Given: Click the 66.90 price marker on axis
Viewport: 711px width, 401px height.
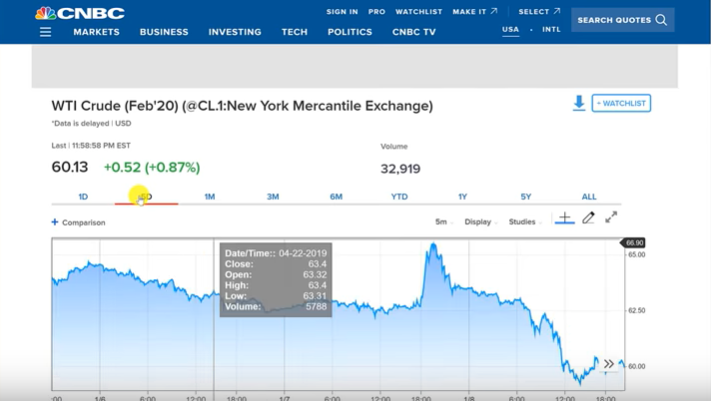Looking at the screenshot, I should tap(633, 243).
